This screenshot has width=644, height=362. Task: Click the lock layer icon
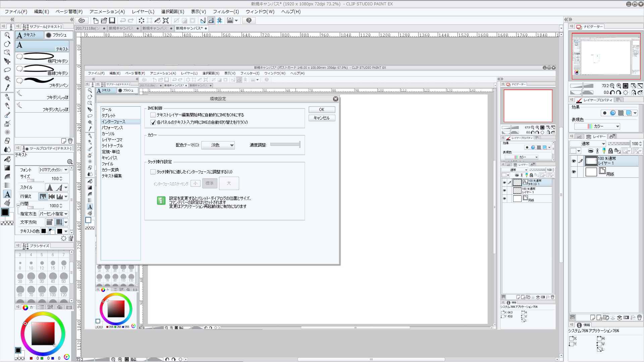610,151
